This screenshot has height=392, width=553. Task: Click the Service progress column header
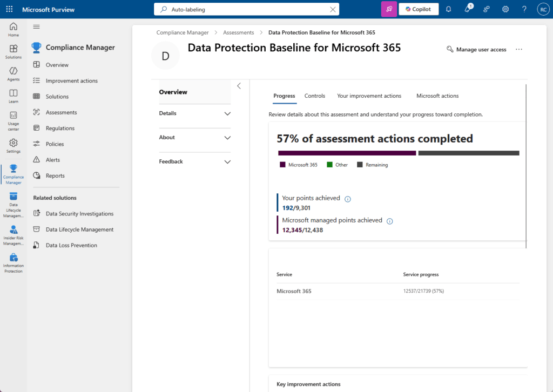click(x=421, y=275)
